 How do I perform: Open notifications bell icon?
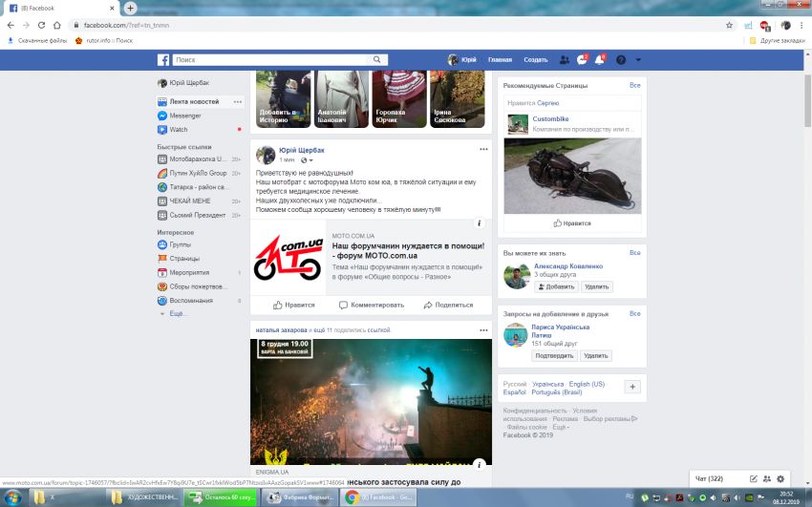600,60
